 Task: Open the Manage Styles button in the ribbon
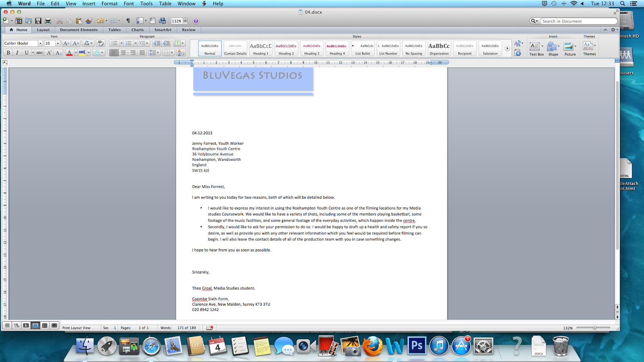point(518,53)
